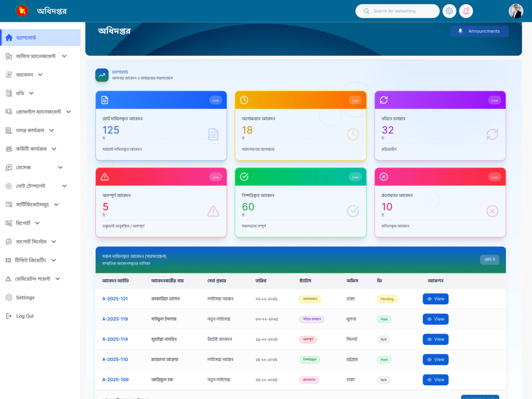This screenshot has width=532, height=399.
Task: Expand the অফিস ম্যানেজমেন্ট menu chevron
Action: [64, 56]
